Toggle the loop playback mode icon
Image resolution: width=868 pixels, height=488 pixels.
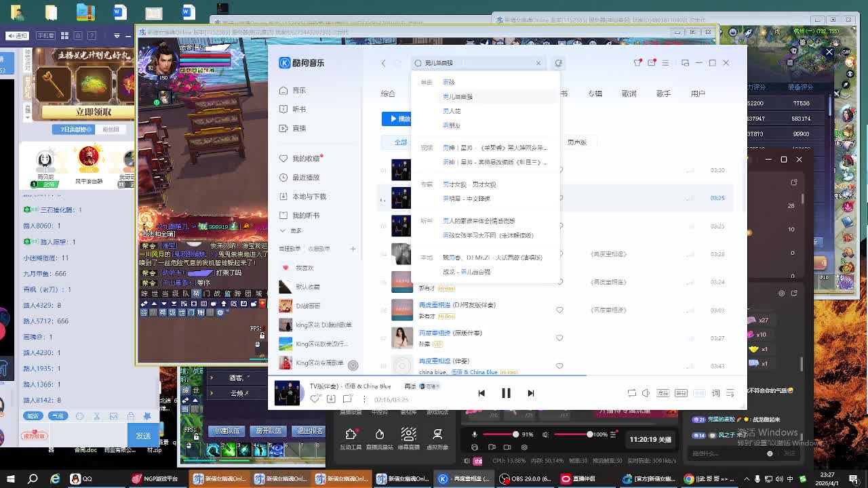pos(631,393)
